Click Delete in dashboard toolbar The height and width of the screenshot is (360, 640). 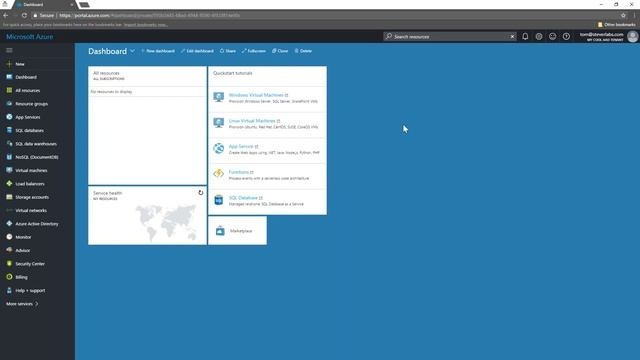tap(303, 51)
